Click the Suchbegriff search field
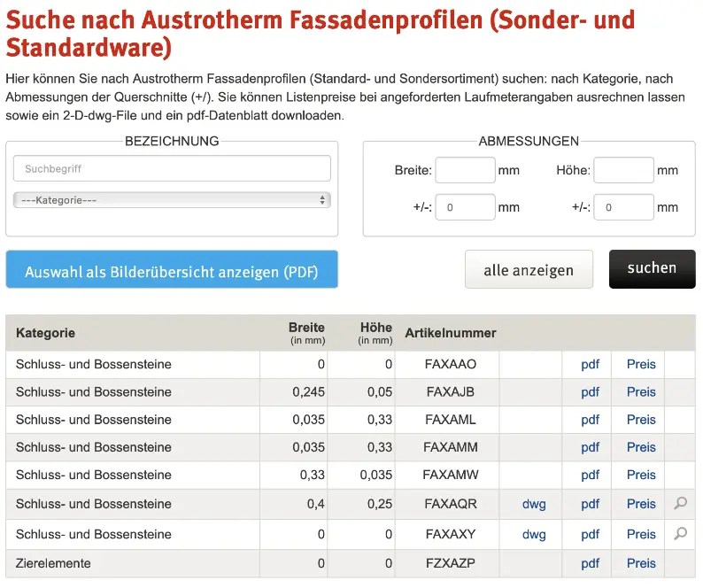The image size is (703, 588). pyautogui.click(x=172, y=168)
